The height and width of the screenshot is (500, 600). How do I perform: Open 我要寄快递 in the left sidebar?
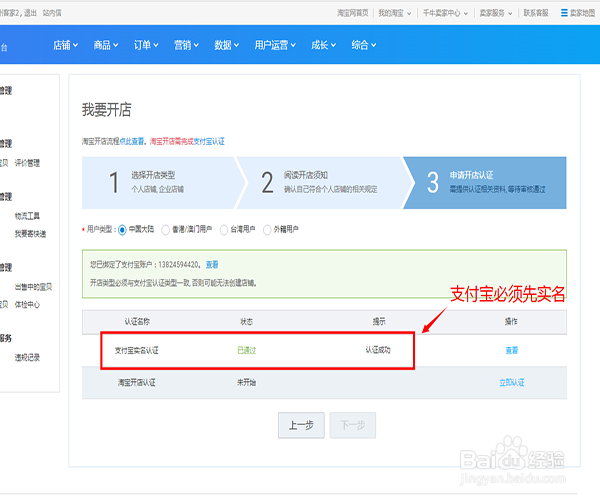(x=30, y=234)
